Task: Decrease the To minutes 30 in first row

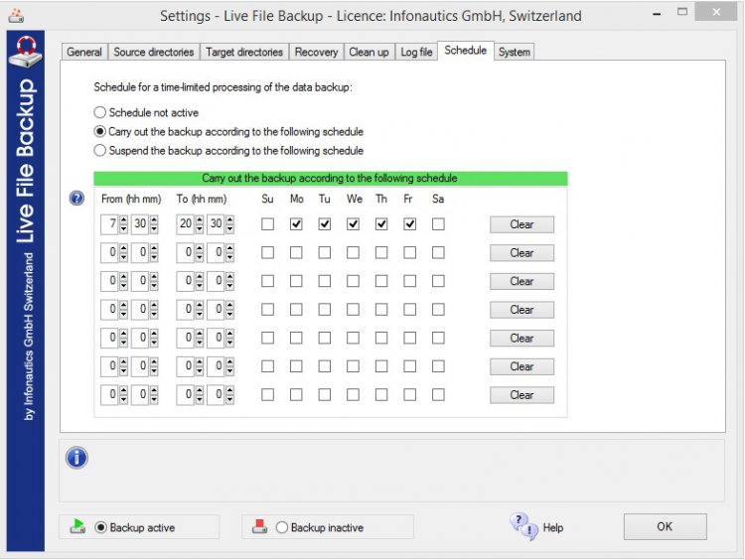Action: pyautogui.click(x=230, y=228)
